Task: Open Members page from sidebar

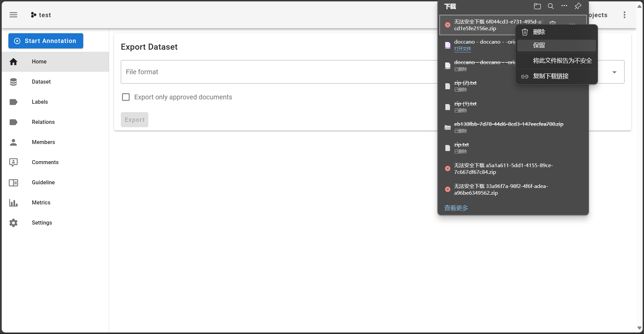Action: (55, 142)
